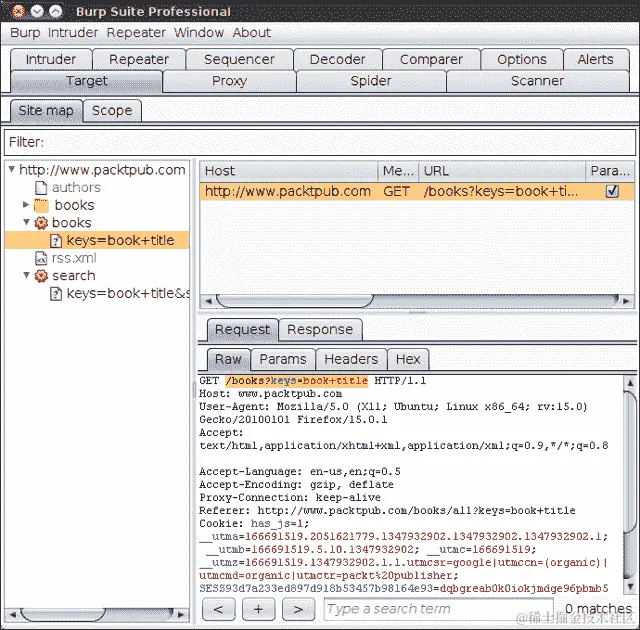Collapse the search node
The image size is (640, 630).
coord(27,275)
